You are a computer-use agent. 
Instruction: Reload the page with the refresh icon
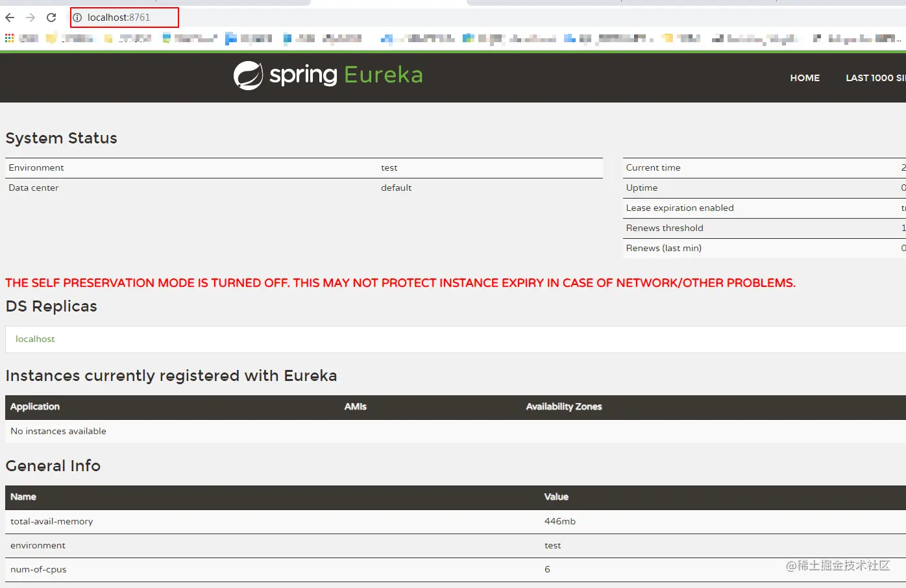pos(51,18)
